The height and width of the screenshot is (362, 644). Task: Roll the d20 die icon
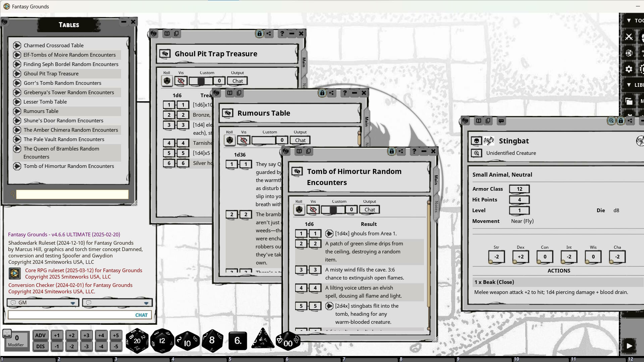(x=137, y=341)
